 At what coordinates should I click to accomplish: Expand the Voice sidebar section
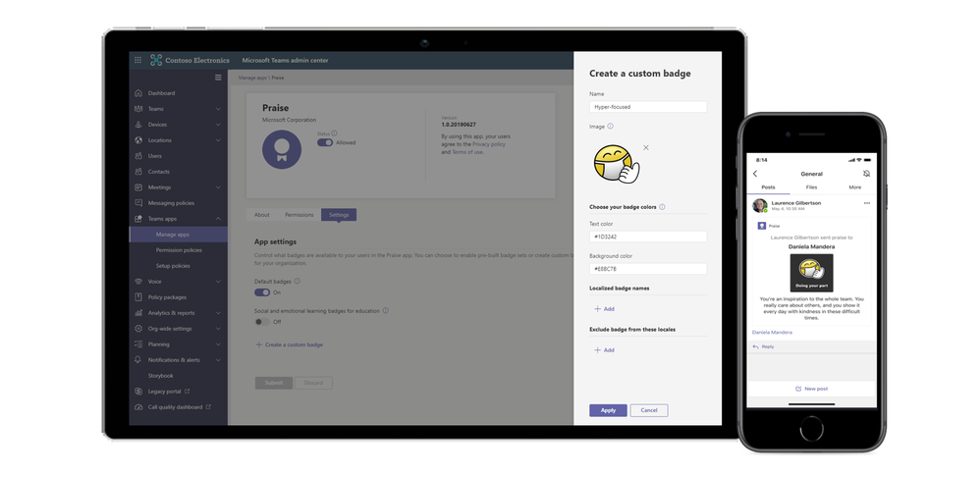(218, 282)
